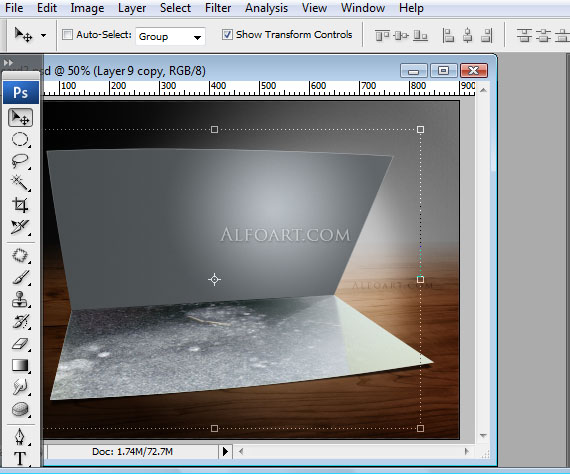The height and width of the screenshot is (474, 570).
Task: Select the Type tool
Action: [x=20, y=458]
